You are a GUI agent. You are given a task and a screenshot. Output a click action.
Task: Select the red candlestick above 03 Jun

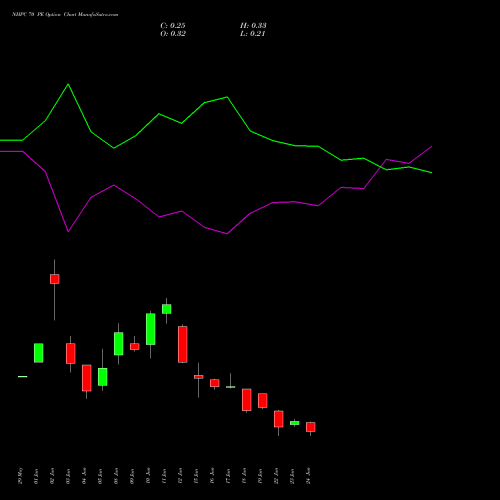click(x=71, y=353)
